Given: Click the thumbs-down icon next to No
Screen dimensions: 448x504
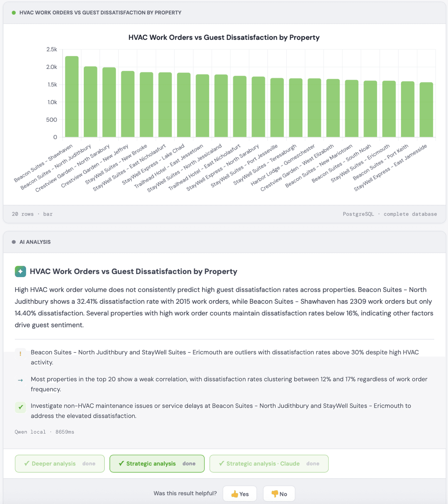Looking at the screenshot, I should coord(275,493).
